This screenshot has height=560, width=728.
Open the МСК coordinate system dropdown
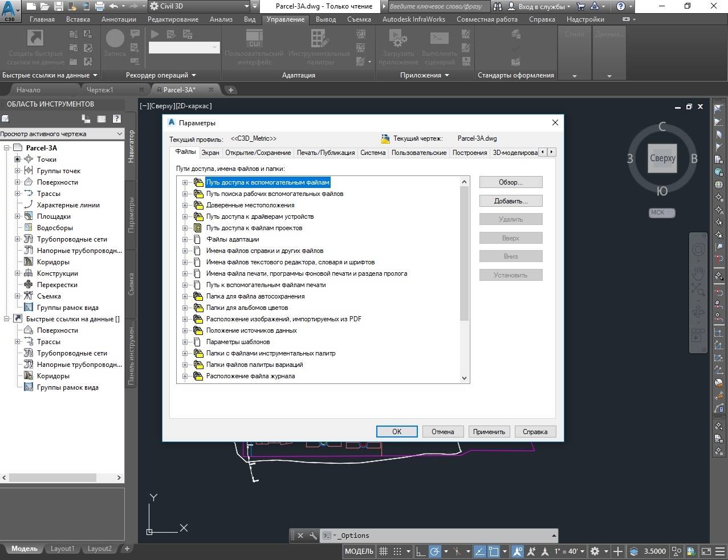point(662,212)
